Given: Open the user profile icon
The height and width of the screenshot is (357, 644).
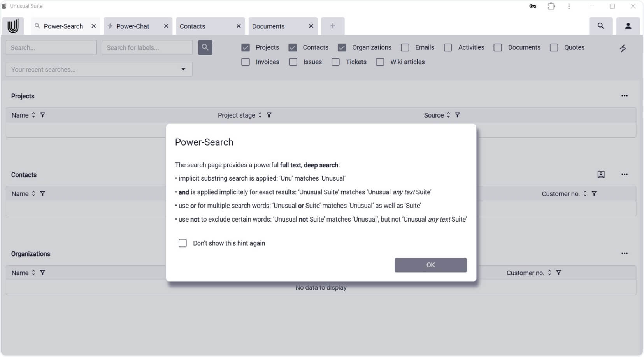Looking at the screenshot, I should 628,26.
